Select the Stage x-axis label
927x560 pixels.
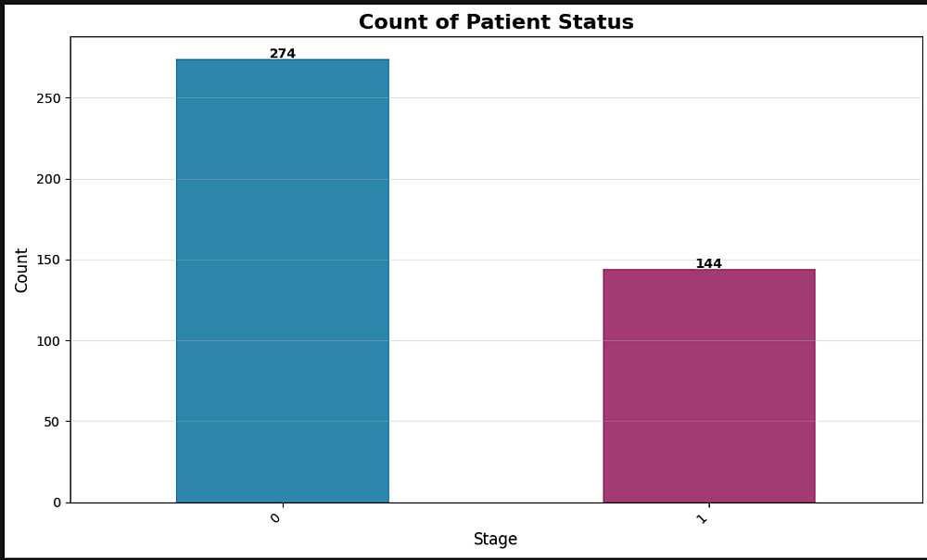495,540
